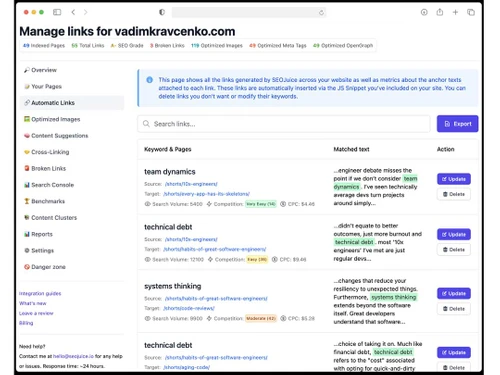This screenshot has height=375, width=500.
Task: Open the downloads icon in the browser toolbar
Action: tap(424, 12)
